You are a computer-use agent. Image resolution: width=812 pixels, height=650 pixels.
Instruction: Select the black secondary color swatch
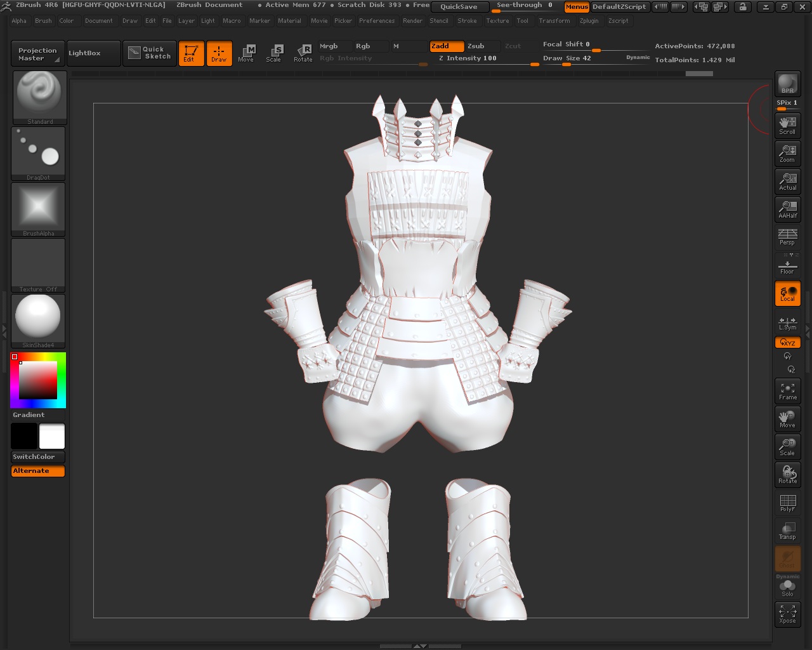click(x=24, y=437)
